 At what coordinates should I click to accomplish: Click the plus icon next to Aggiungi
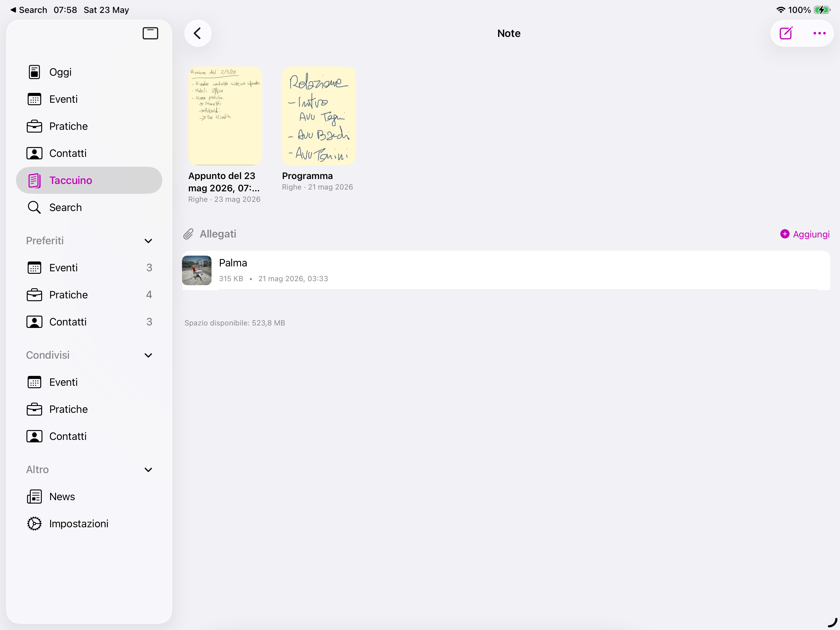[x=785, y=234]
